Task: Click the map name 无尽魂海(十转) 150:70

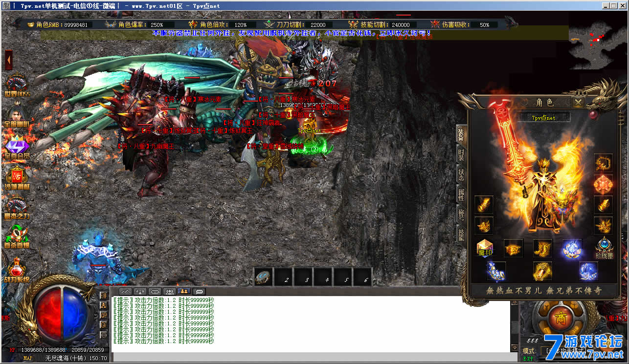Action: [76, 358]
